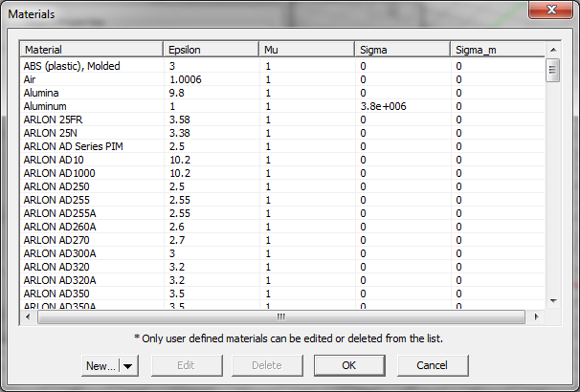
Task: Open the New material dropdown arrow
Action: click(x=128, y=366)
